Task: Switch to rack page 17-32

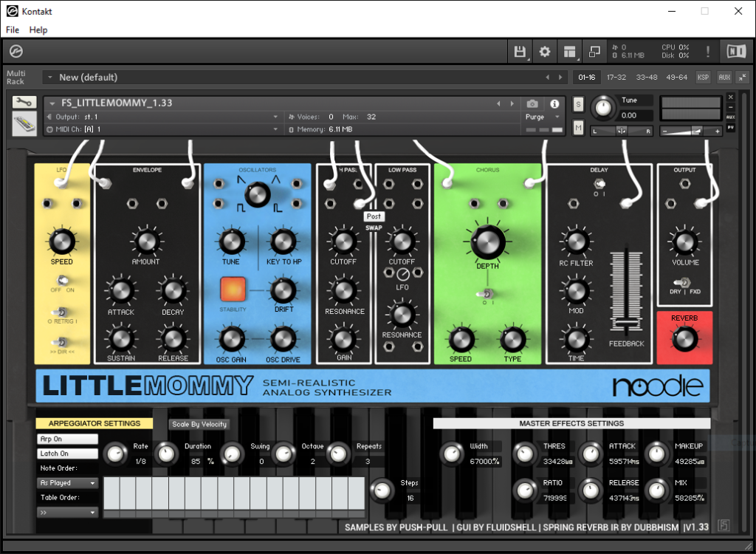Action: 616,78
